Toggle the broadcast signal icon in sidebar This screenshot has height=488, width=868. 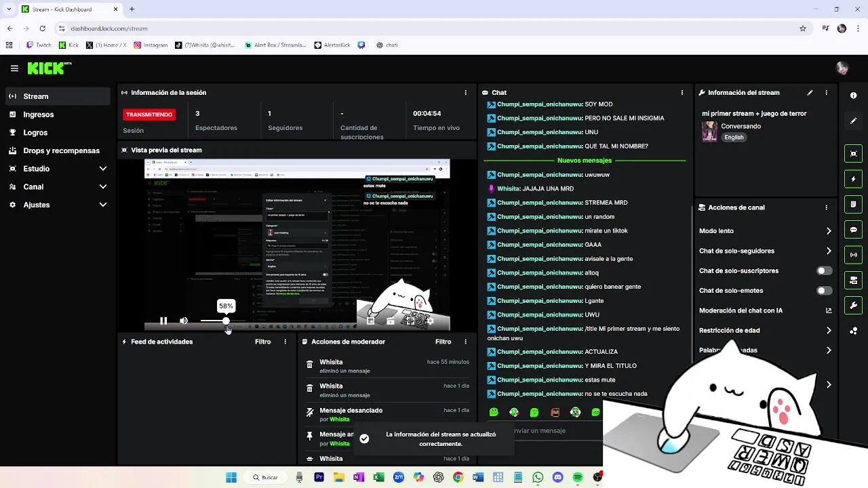[x=854, y=255]
